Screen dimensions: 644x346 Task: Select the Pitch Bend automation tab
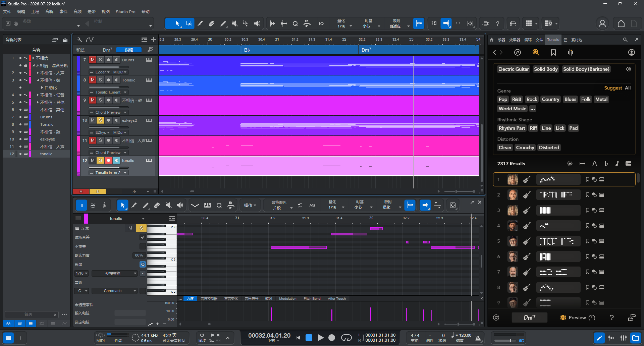pyautogui.click(x=312, y=298)
